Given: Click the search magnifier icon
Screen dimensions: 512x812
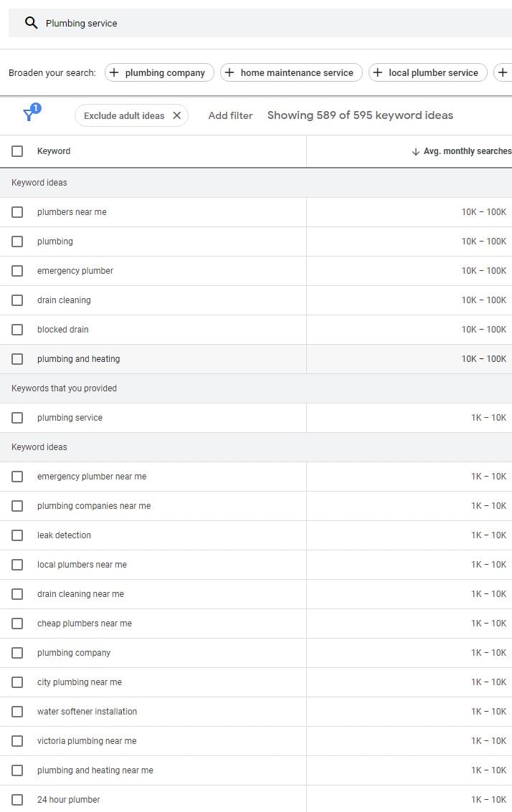Looking at the screenshot, I should tap(32, 22).
